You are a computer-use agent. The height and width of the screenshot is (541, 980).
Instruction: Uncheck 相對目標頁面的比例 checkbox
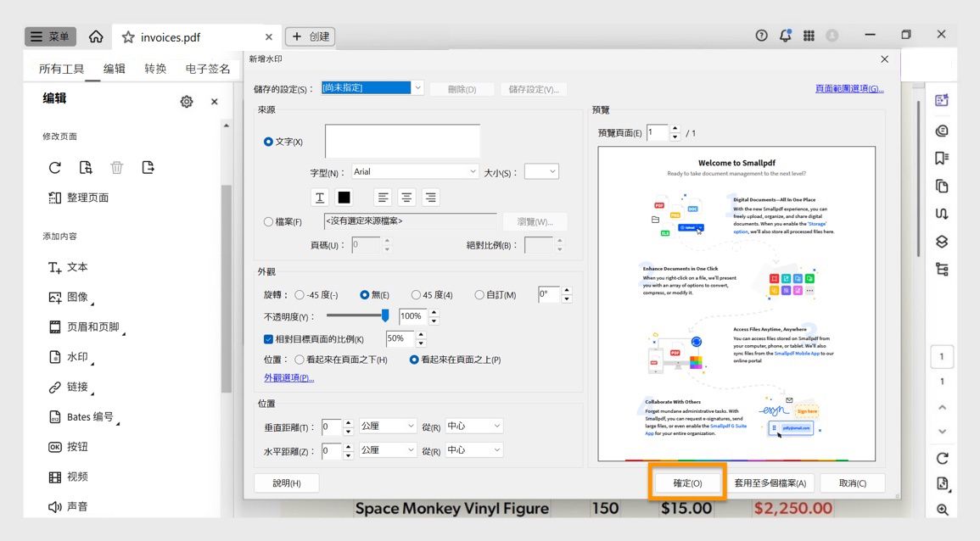pyautogui.click(x=269, y=337)
